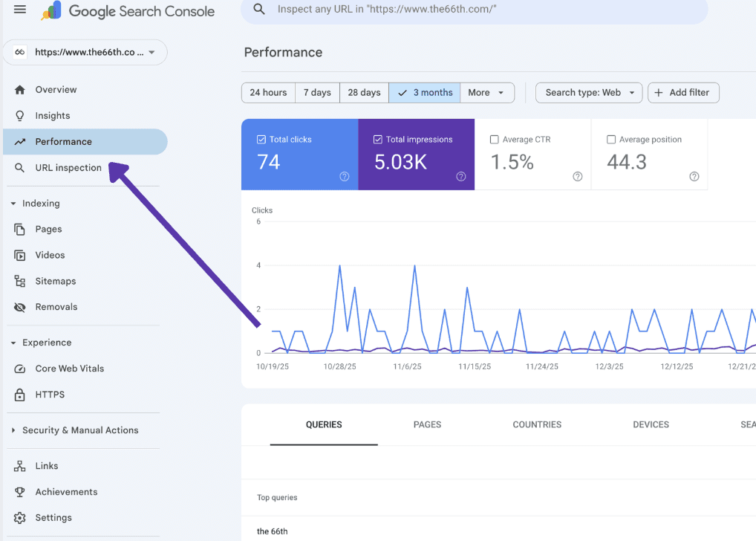The height and width of the screenshot is (541, 756).
Task: Click the Google Search Console logo
Action: coord(128,10)
